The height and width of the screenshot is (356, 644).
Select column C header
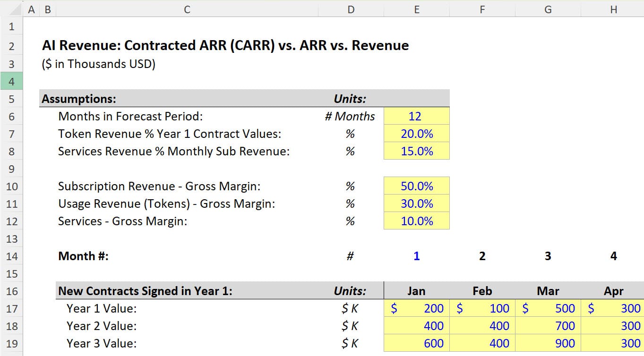click(187, 9)
